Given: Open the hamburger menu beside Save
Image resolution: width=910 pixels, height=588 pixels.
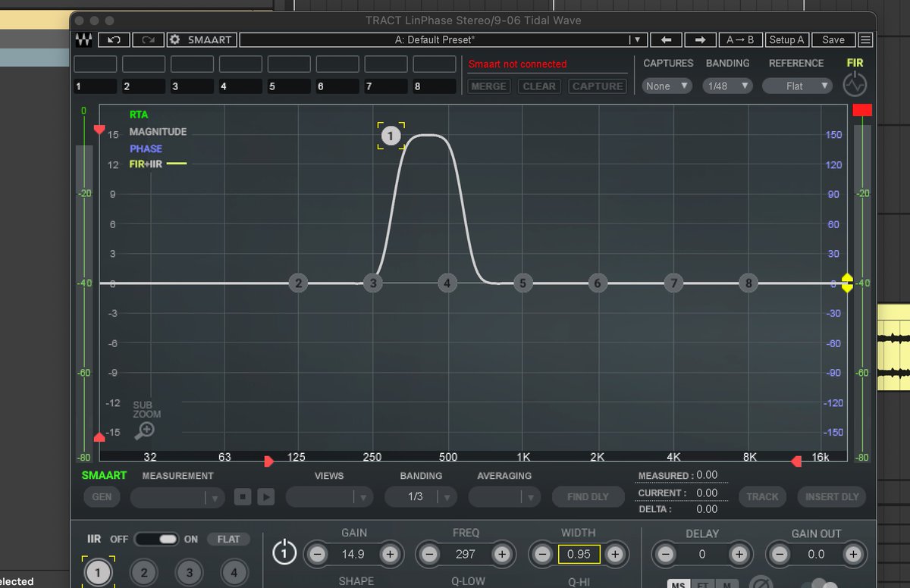Looking at the screenshot, I should 865,40.
